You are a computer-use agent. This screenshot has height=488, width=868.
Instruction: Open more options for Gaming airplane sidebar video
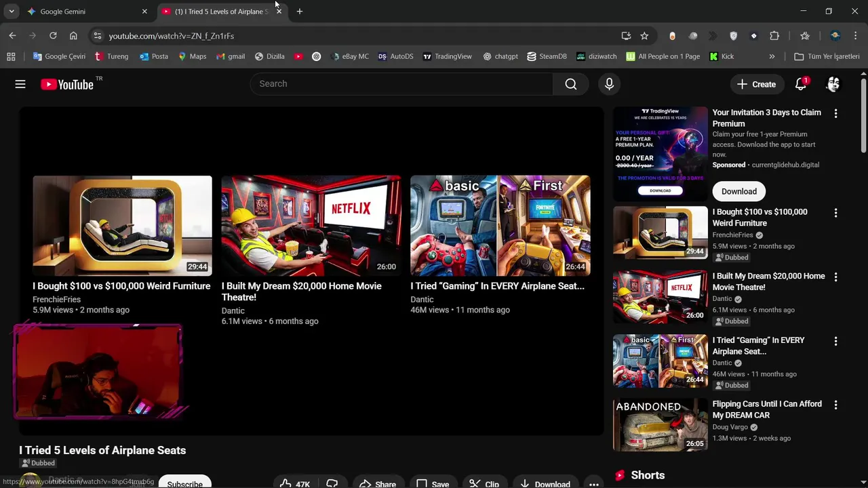[x=835, y=341]
